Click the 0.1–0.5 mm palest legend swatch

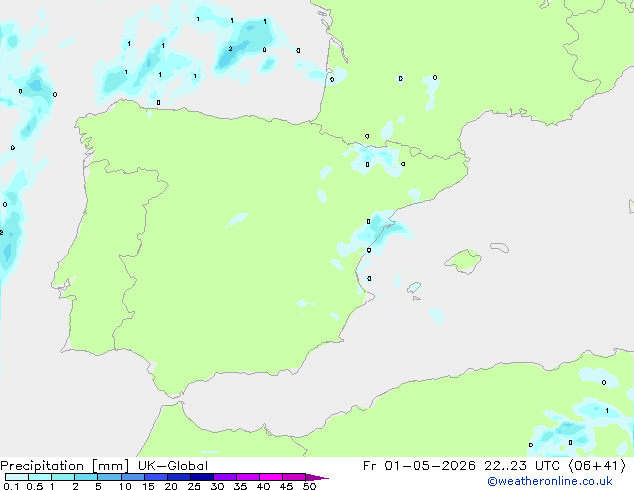pyautogui.click(x=17, y=477)
